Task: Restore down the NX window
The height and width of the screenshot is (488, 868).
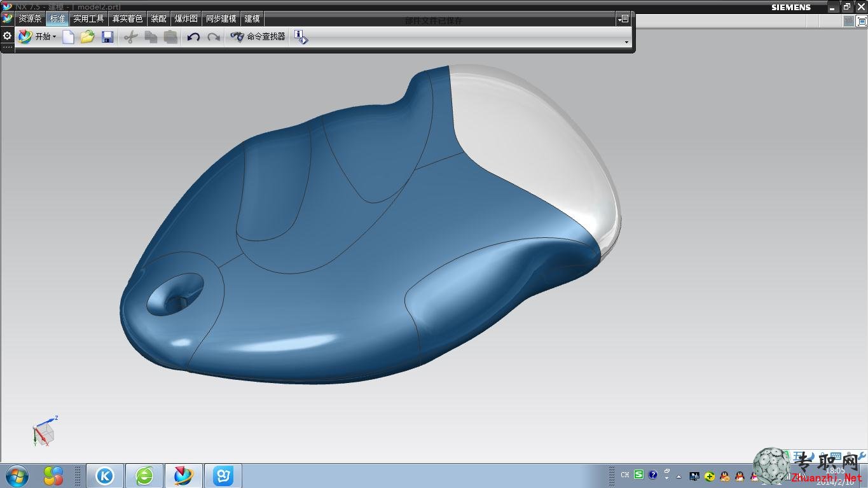Action: [x=847, y=7]
